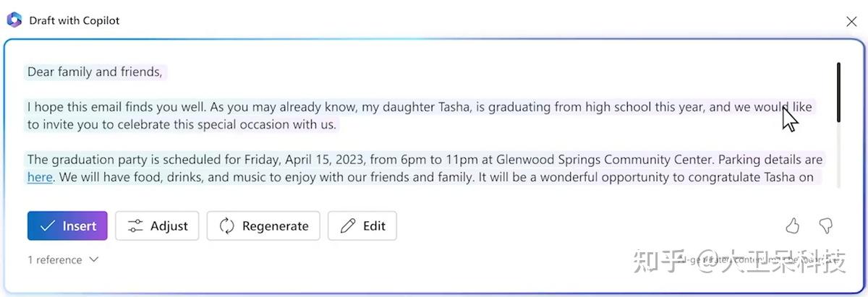Click the Edit button label
Screen dimensions: 868x297
[x=374, y=226]
